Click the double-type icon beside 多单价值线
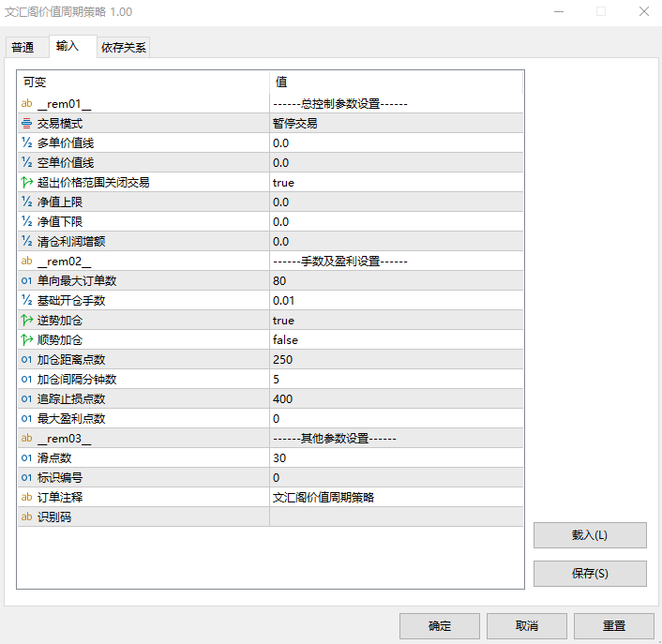The width and height of the screenshot is (662, 644). (26, 143)
